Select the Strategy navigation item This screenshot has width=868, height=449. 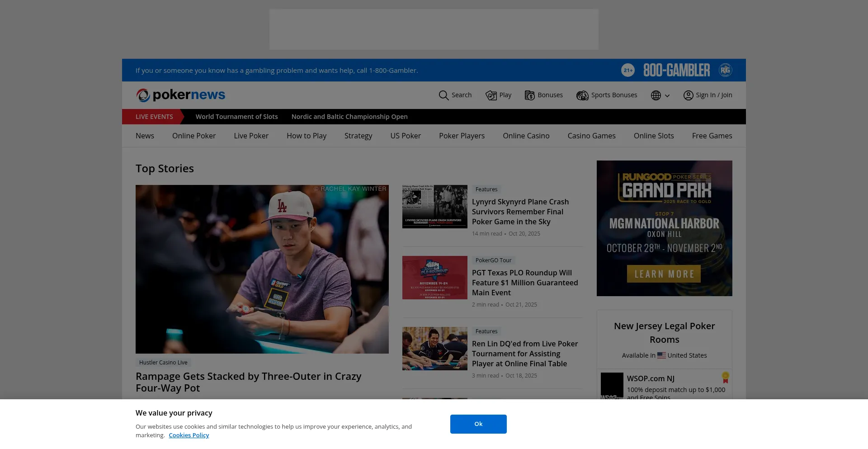(x=358, y=136)
